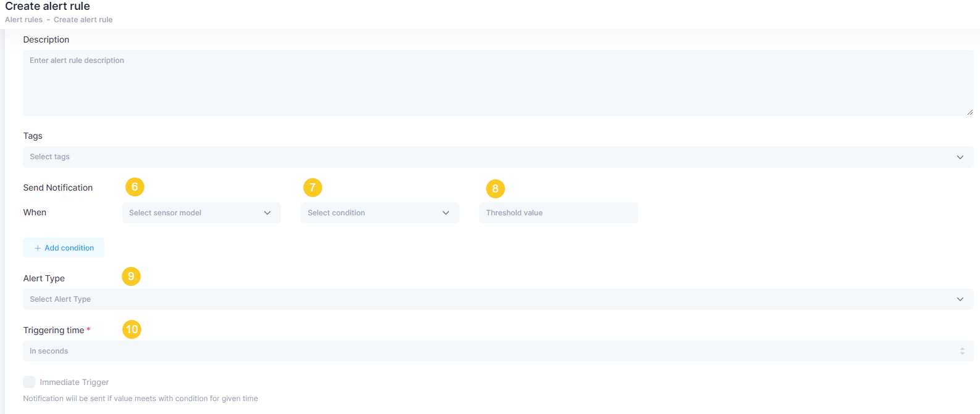
Task: Click the Description label
Action: tap(46, 39)
